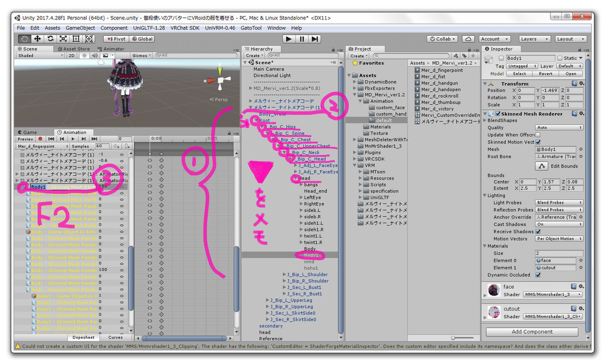Click the Add event icon
This screenshot has height=364, width=606.
click(x=127, y=146)
